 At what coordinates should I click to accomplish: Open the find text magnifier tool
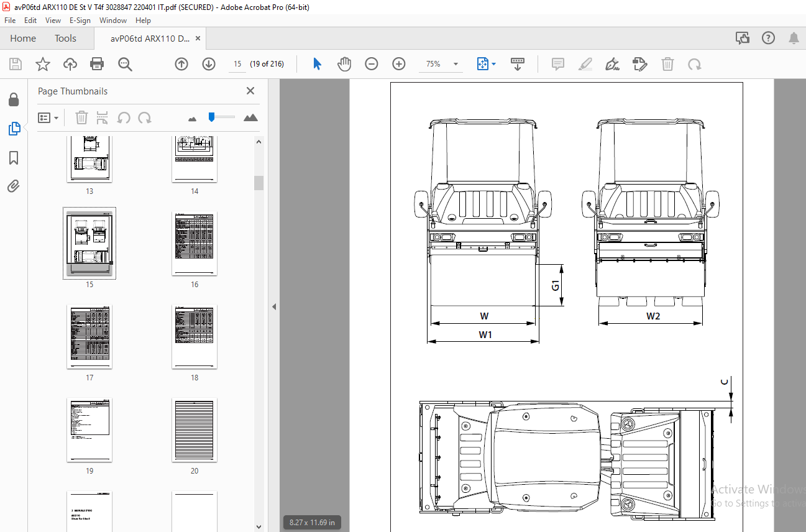(125, 64)
